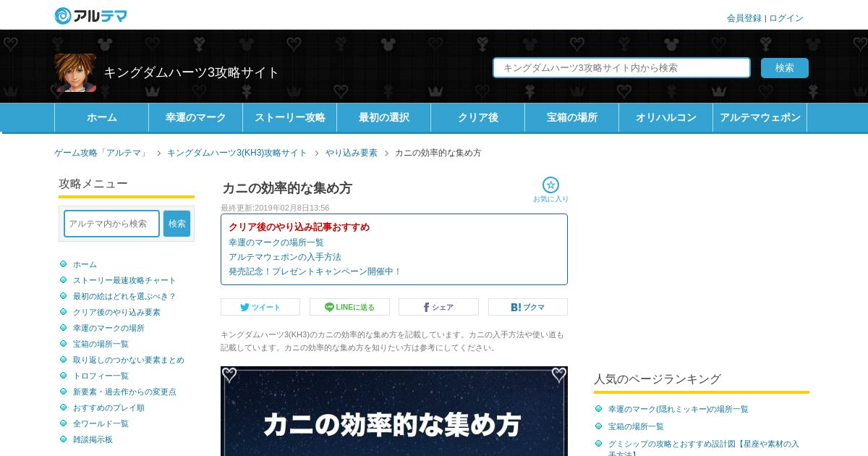Image resolution: width=868 pixels, height=456 pixels.
Task: Click the キングダムハーツ3攻略サイト header title
Action: click(192, 72)
